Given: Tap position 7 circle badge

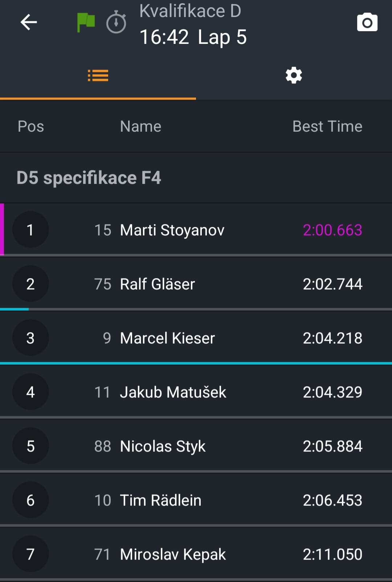Looking at the screenshot, I should (x=30, y=554).
